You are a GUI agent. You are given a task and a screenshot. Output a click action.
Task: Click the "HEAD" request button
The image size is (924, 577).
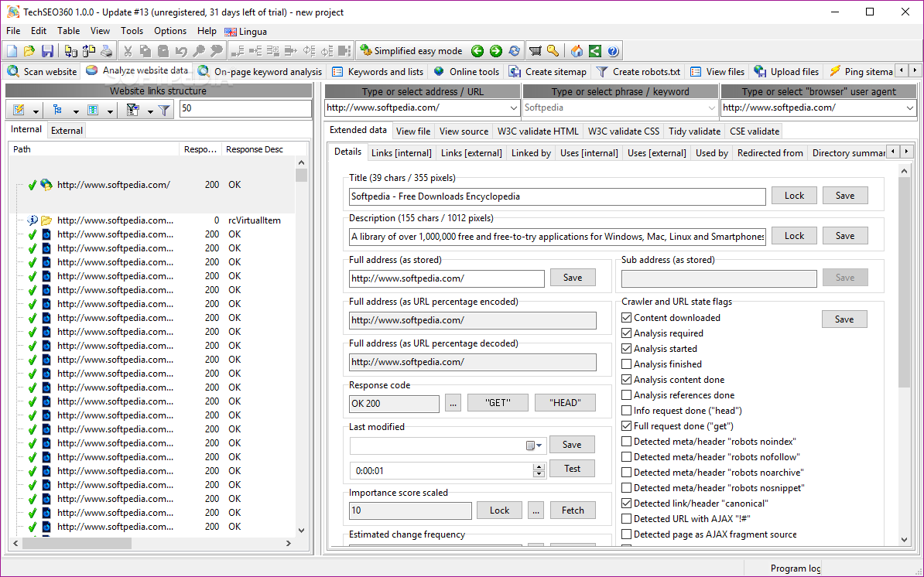coord(565,403)
